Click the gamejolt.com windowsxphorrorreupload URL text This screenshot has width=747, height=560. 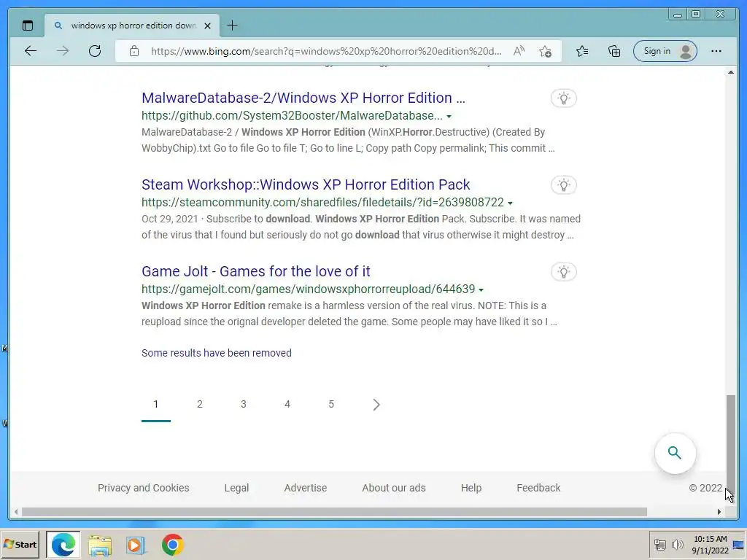click(309, 289)
